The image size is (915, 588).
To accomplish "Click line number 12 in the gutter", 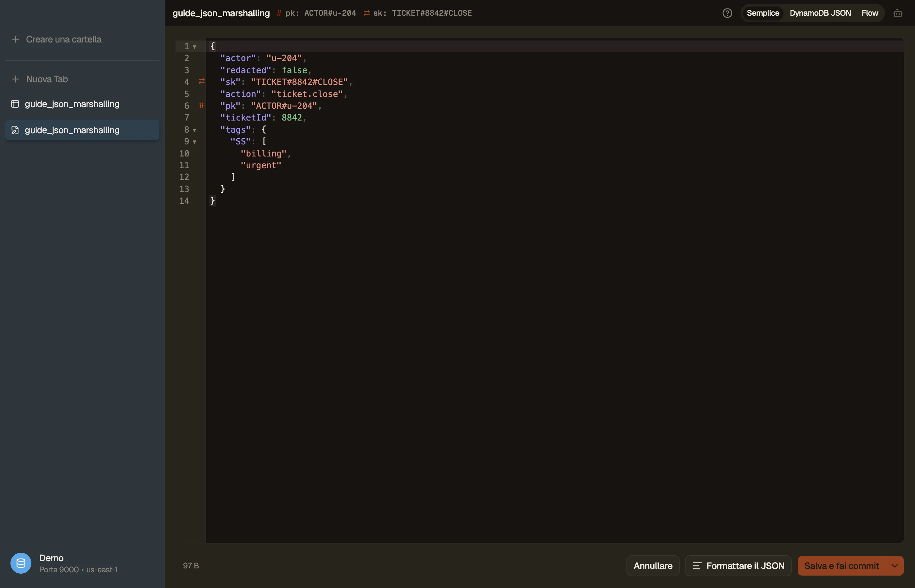I will 184,177.
